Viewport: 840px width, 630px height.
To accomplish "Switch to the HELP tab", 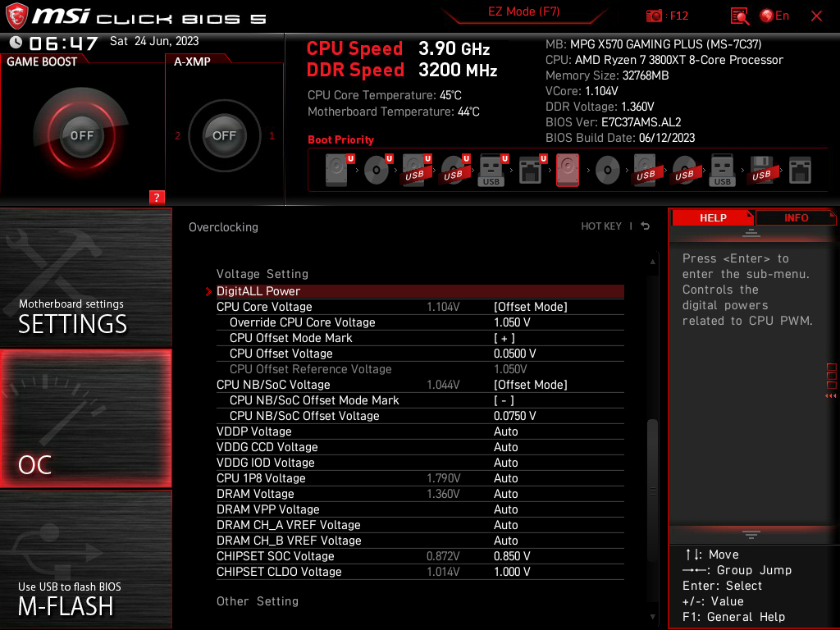I will tap(713, 218).
